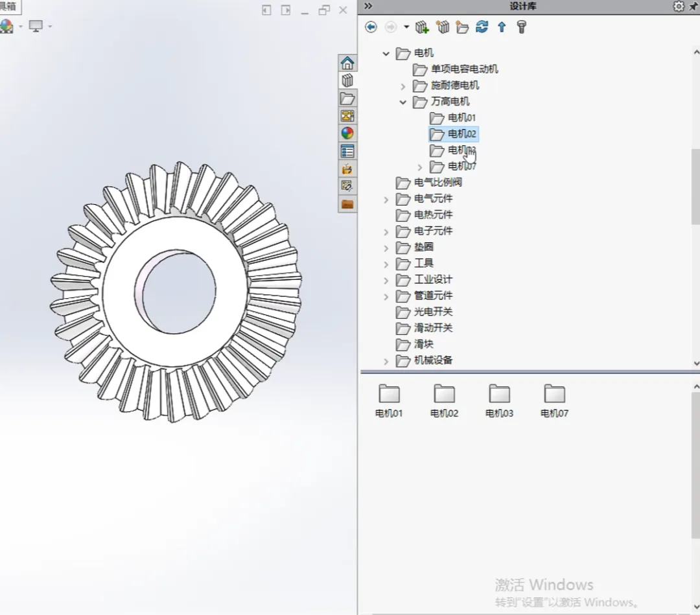Click next document window arrow
The height and width of the screenshot is (615, 700).
286,10
